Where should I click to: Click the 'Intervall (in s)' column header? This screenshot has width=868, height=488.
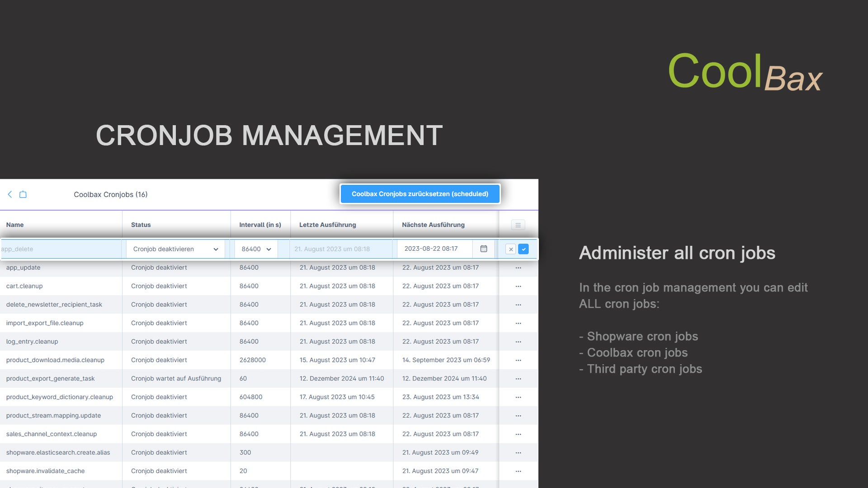click(x=260, y=225)
